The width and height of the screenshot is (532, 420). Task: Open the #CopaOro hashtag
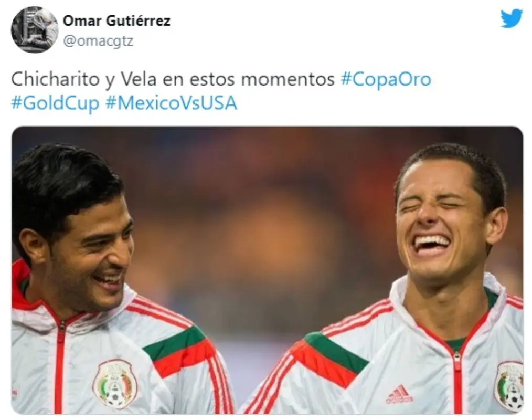(x=386, y=79)
